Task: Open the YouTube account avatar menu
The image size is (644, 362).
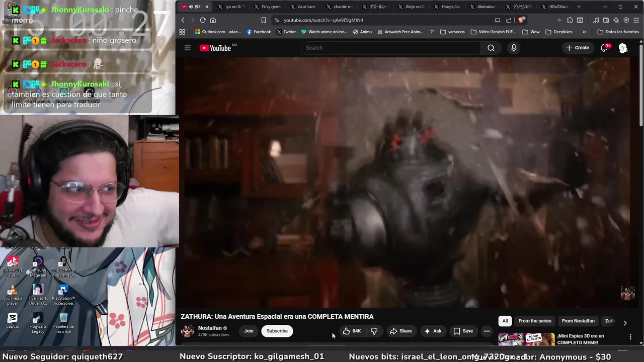Action: coord(623,48)
